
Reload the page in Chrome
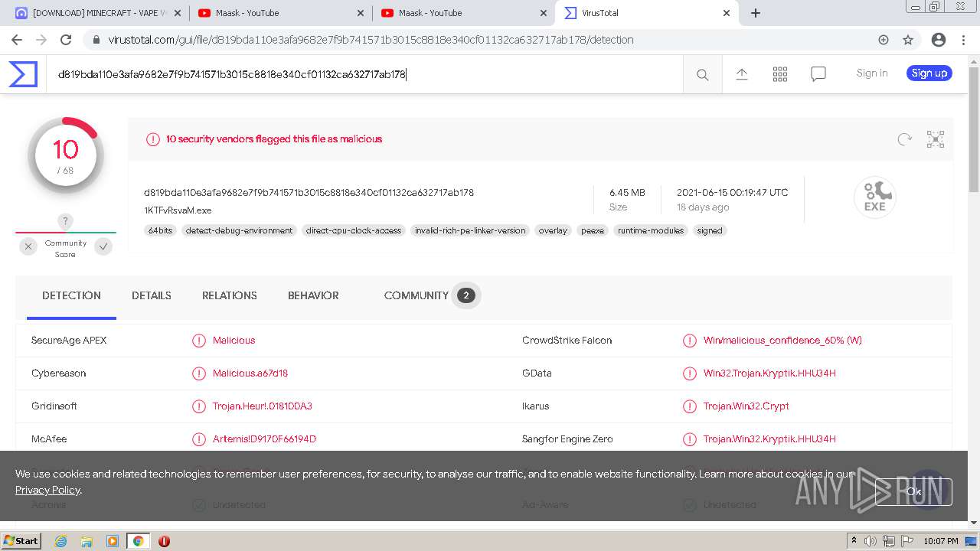tap(66, 40)
